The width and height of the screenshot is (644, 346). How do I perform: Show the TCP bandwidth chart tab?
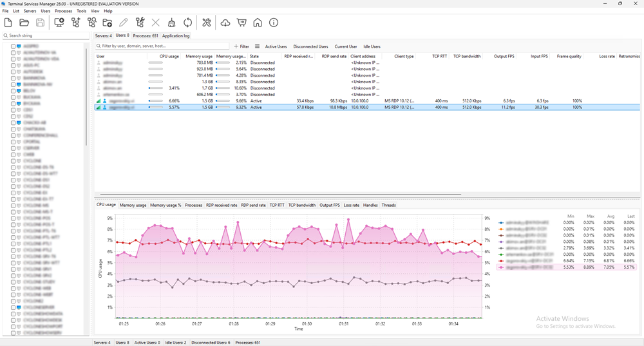click(301, 205)
